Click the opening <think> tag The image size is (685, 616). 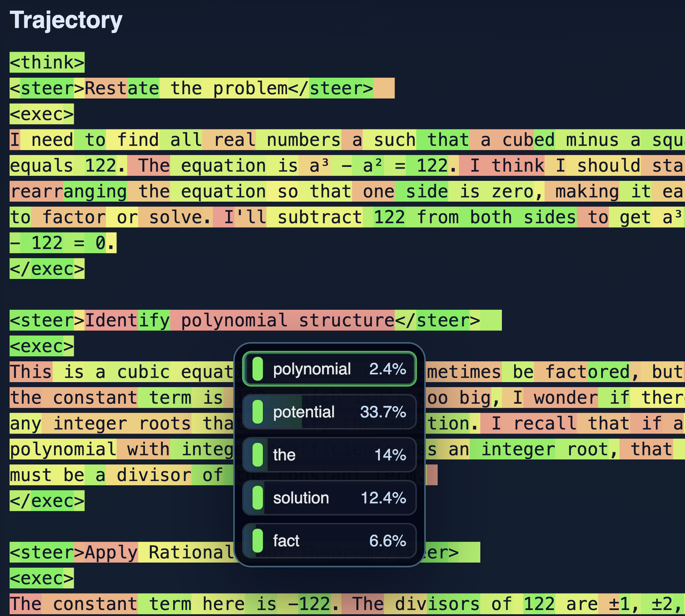(x=47, y=63)
